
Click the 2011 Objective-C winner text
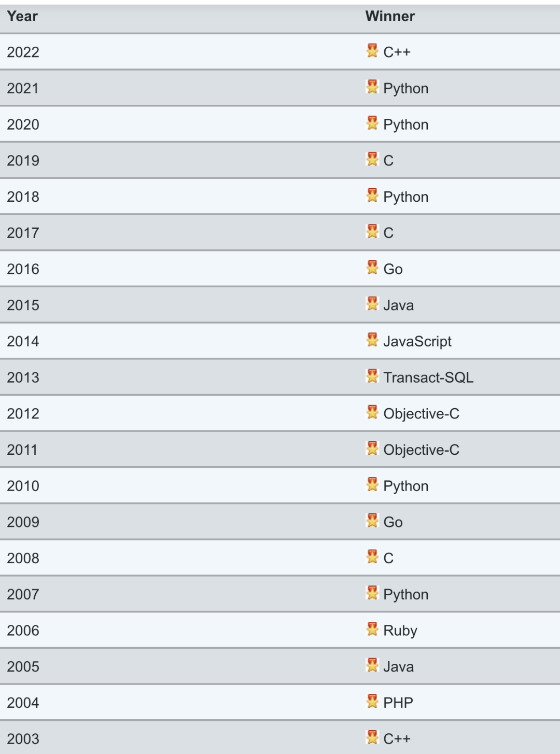(421, 450)
